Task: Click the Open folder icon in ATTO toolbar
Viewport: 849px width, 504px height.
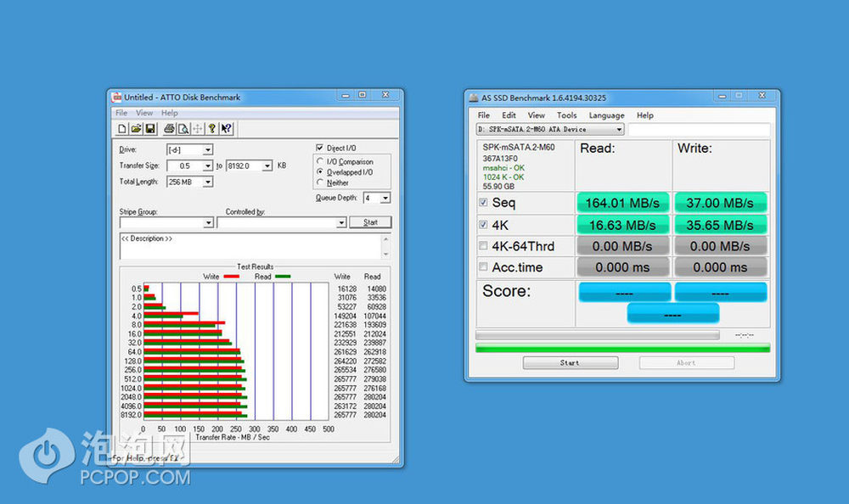Action: 136,129
